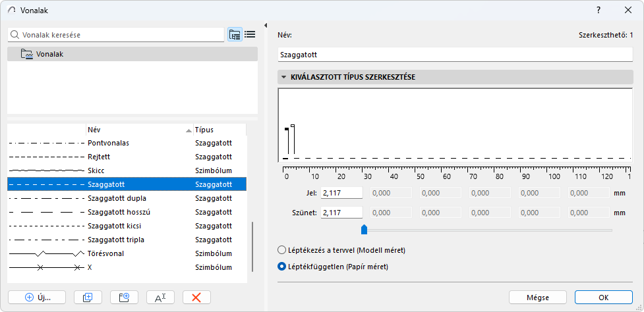
Task: Close the Vonalak dialog window
Action: [628, 11]
